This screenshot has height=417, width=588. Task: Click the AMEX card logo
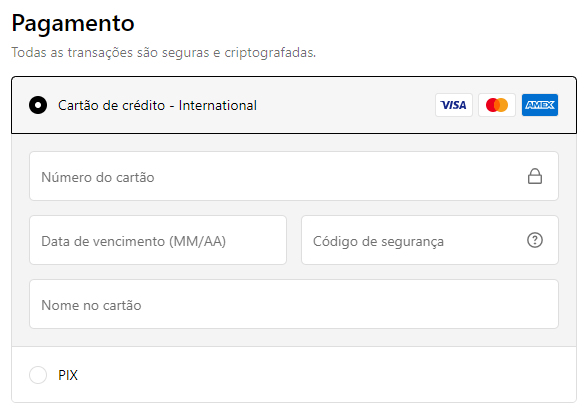point(540,105)
